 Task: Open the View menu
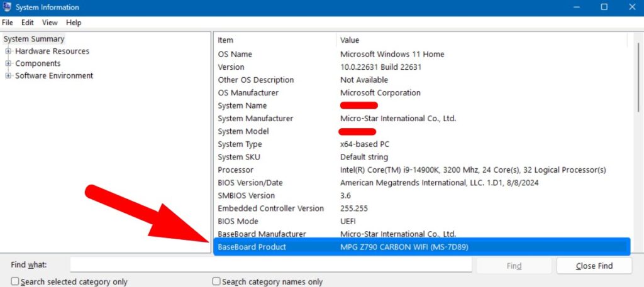[x=50, y=23]
